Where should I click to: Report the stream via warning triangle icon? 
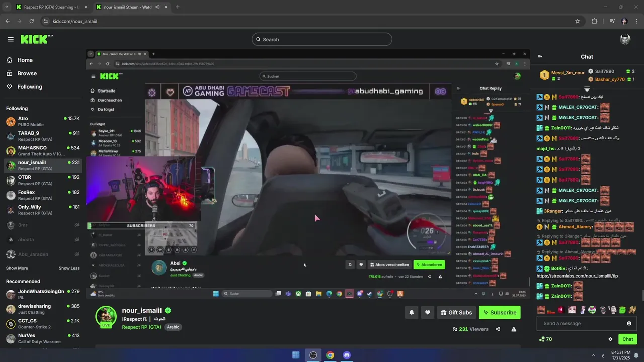pos(514,329)
